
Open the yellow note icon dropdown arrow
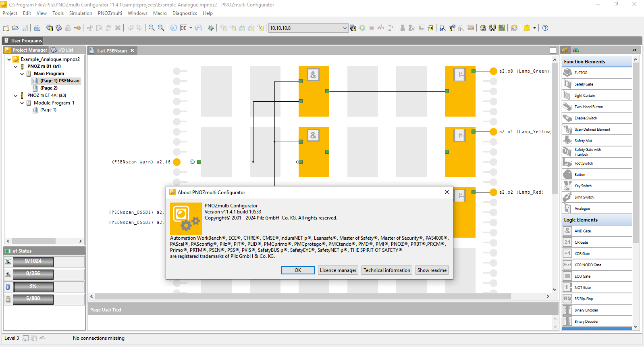click(x=534, y=28)
